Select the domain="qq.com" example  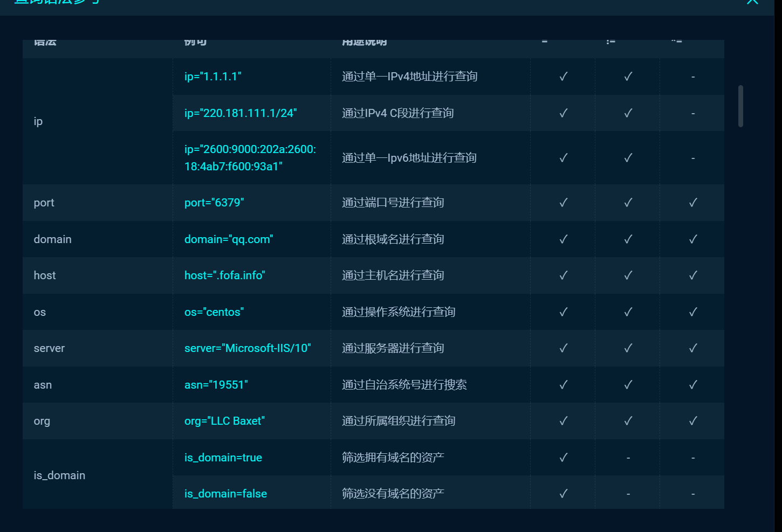pos(229,239)
